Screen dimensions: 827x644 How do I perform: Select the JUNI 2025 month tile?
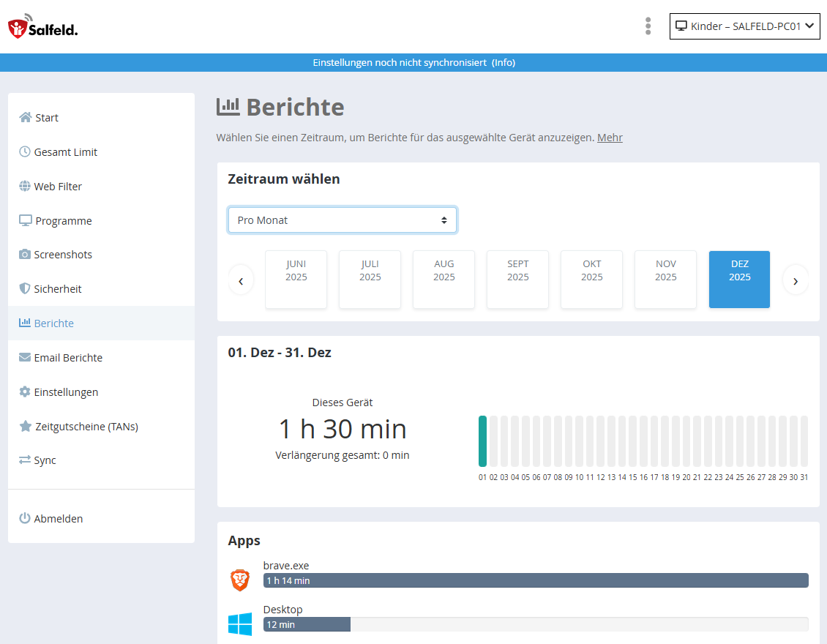point(296,280)
